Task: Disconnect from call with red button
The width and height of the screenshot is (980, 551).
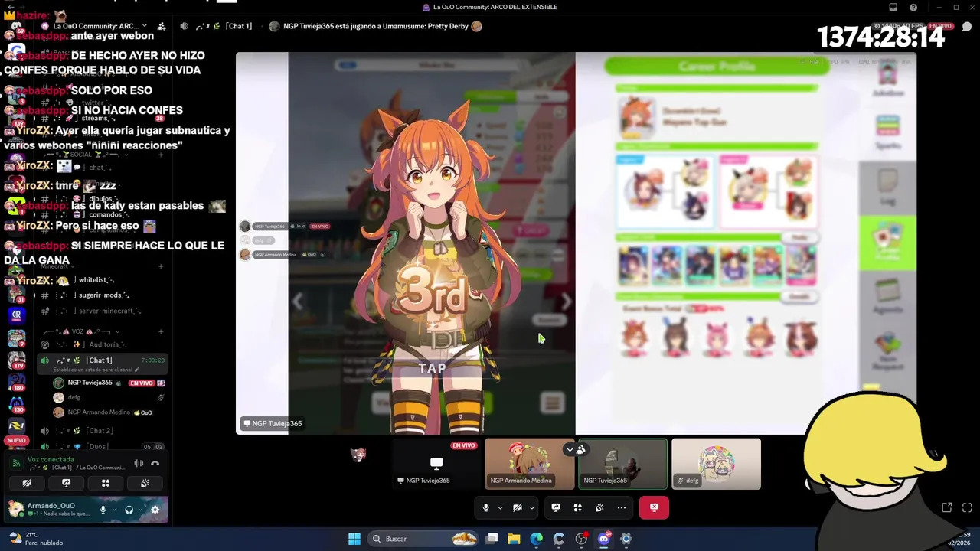Action: (654, 507)
